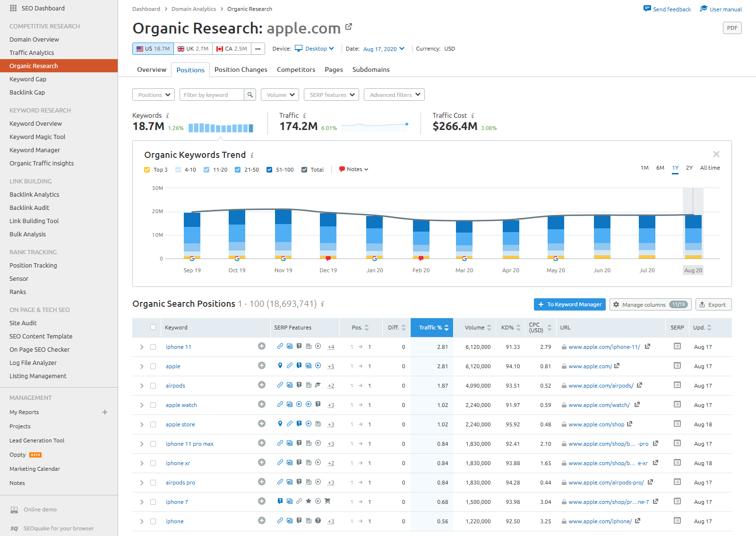This screenshot has height=536, width=756.
Task: Click the search magnifier in keyword filter
Action: coord(250,95)
